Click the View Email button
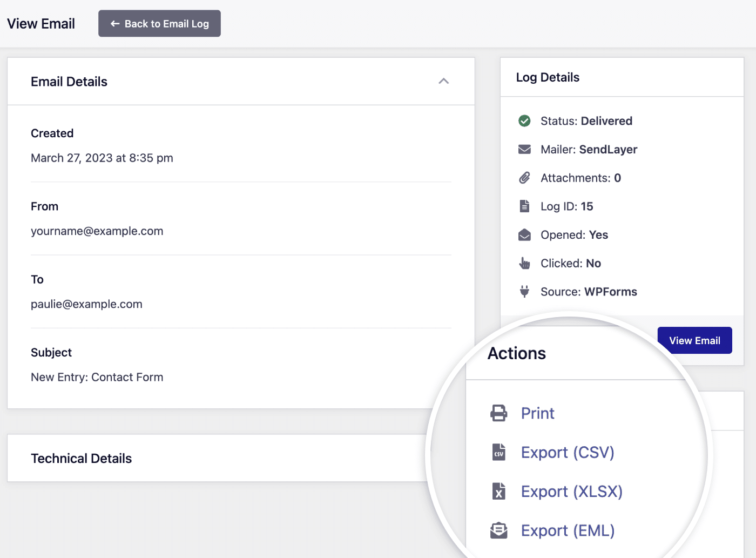This screenshot has width=756, height=558. click(x=694, y=340)
